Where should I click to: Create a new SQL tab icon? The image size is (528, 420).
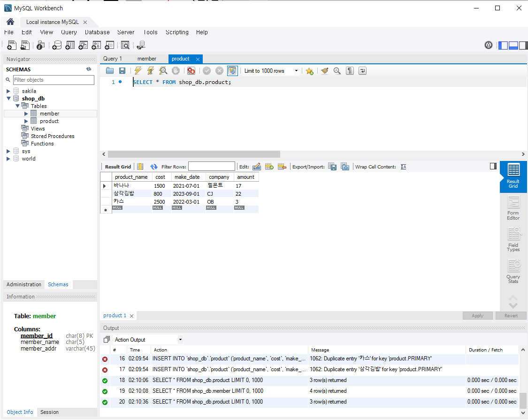point(11,45)
